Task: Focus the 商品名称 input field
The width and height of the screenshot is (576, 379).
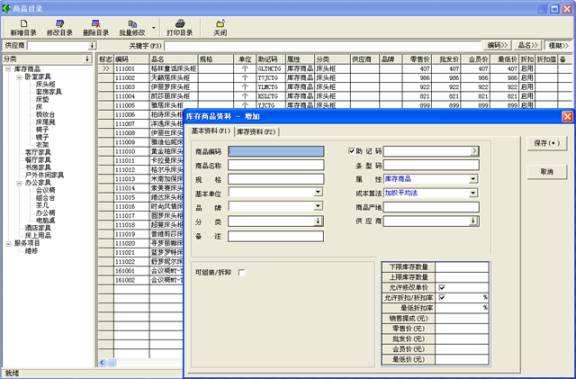Action: (x=276, y=165)
